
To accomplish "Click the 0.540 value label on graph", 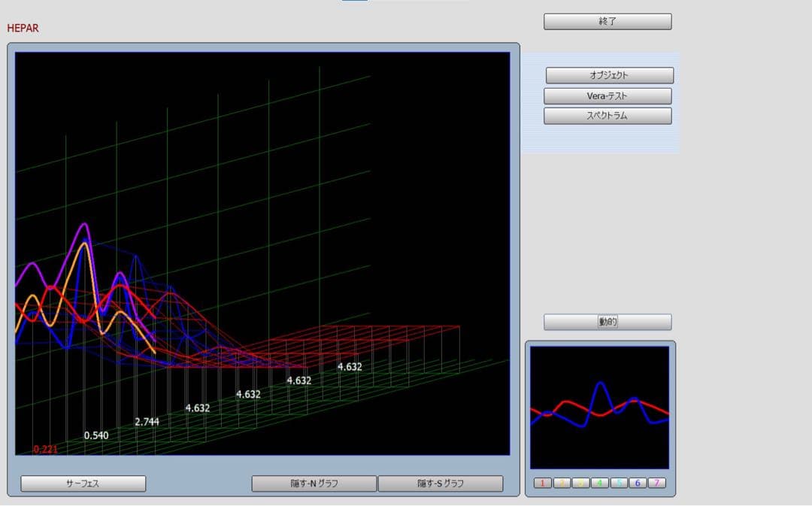I will tap(96, 435).
